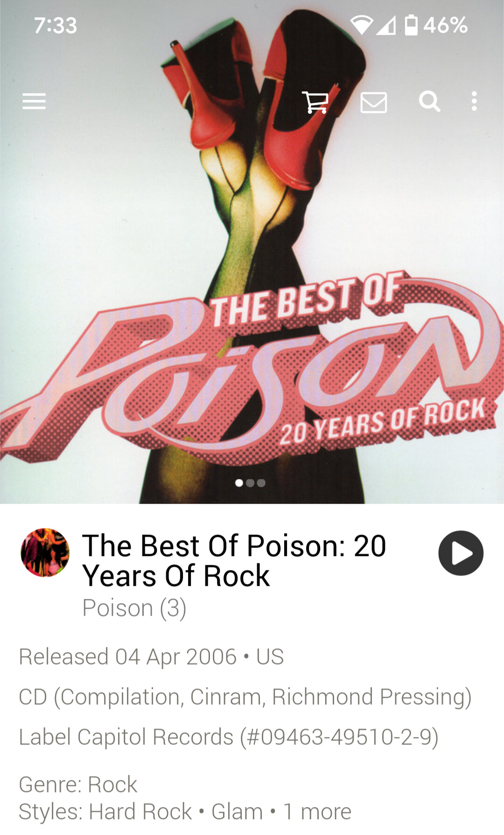The height and width of the screenshot is (835, 504).
Task: Select the first image pager dot
Action: [239, 483]
